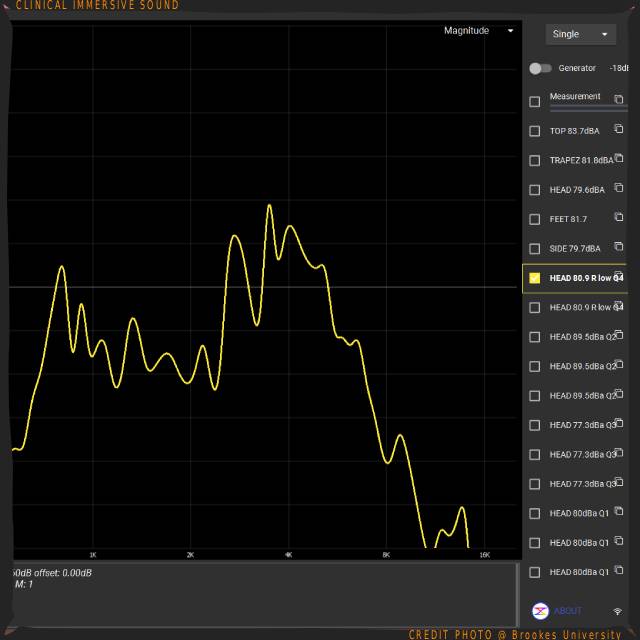Click the 8K frequency axis label
The width and height of the screenshot is (640, 640).
[386, 555]
